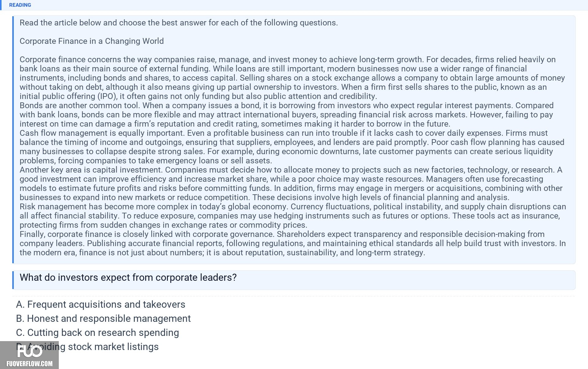Viewport: 588px width, 369px height.
Task: Open the FUOVERFLOW.COM watermark link
Action: click(29, 364)
